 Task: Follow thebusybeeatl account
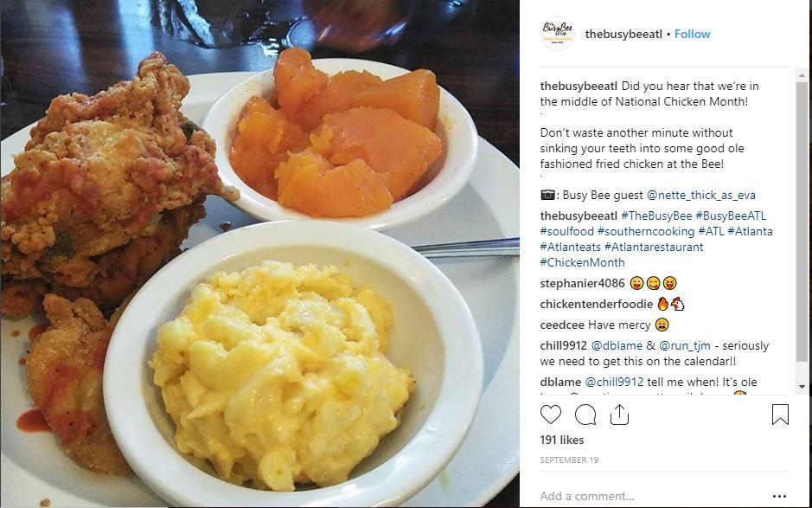click(693, 35)
